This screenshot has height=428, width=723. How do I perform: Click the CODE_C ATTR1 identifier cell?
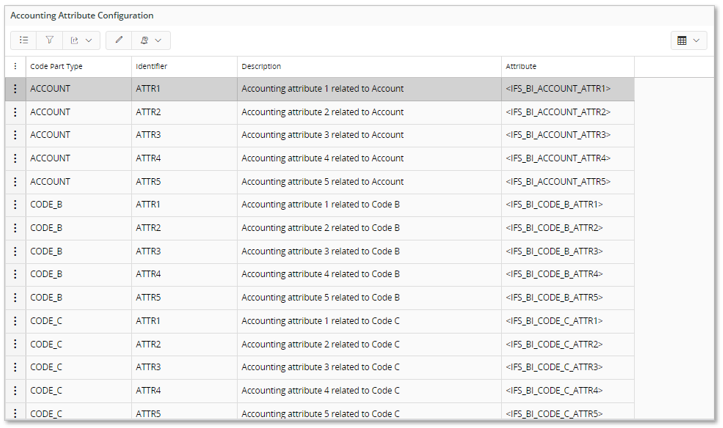coord(148,321)
